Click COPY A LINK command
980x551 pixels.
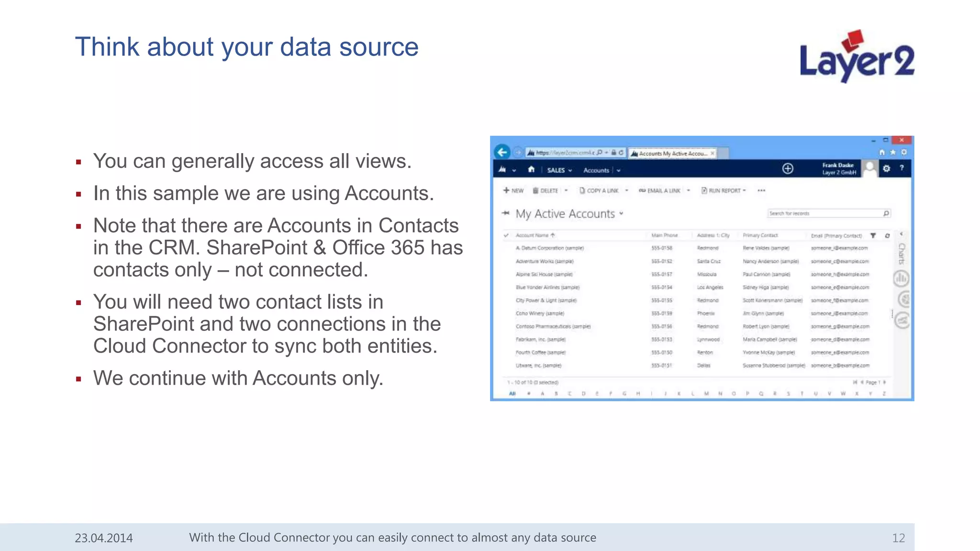pyautogui.click(x=599, y=190)
